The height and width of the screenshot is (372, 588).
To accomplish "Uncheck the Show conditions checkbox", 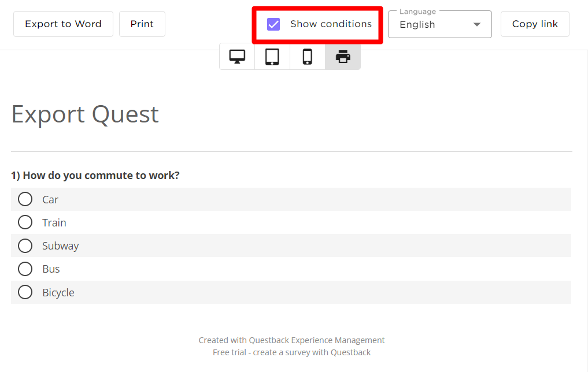I will click(273, 24).
